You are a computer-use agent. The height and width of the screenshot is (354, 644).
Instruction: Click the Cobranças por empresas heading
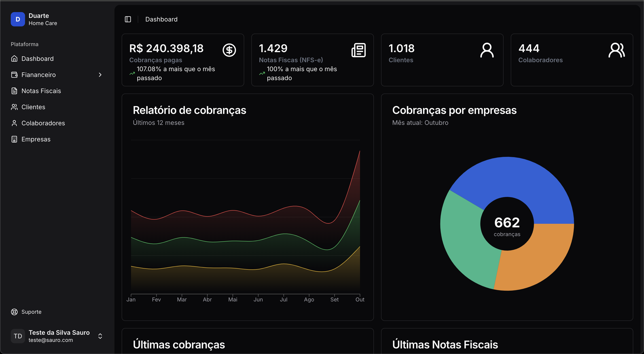[454, 110]
